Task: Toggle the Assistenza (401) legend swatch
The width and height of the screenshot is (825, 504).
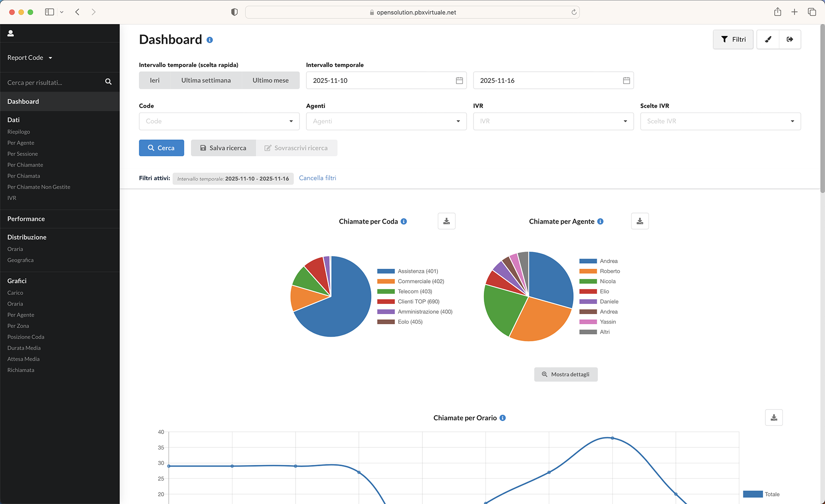Action: click(x=386, y=271)
